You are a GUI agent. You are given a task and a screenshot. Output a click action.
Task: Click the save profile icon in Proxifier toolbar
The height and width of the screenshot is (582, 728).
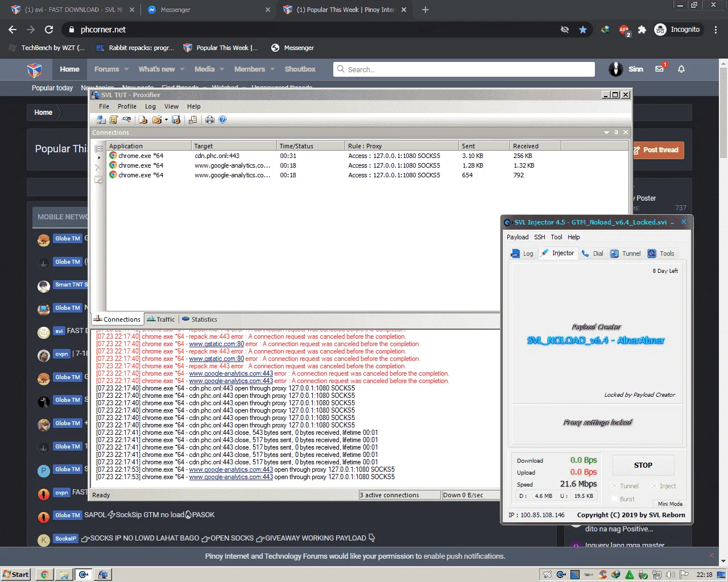[176, 119]
